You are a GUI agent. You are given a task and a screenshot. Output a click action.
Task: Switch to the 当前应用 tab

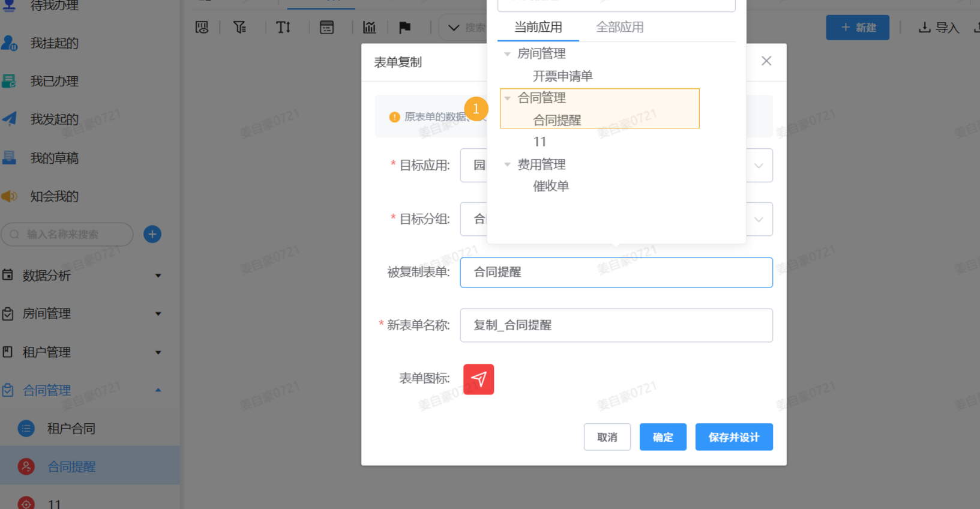coord(538,27)
